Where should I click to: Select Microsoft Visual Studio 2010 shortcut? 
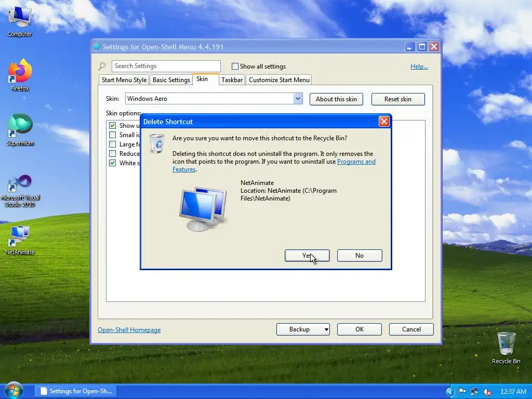click(x=20, y=191)
